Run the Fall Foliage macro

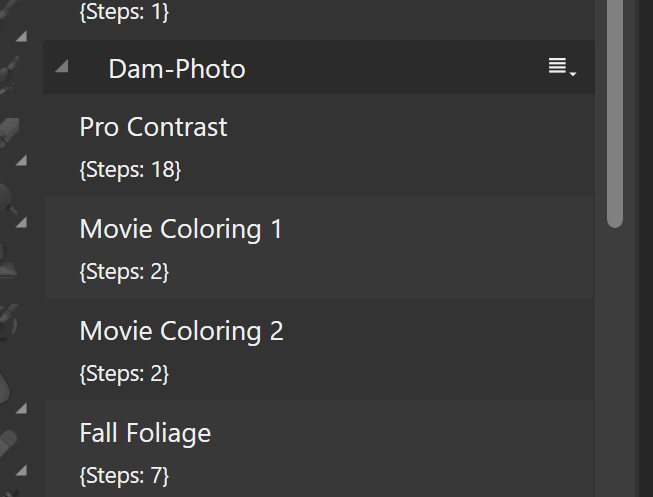(319, 449)
